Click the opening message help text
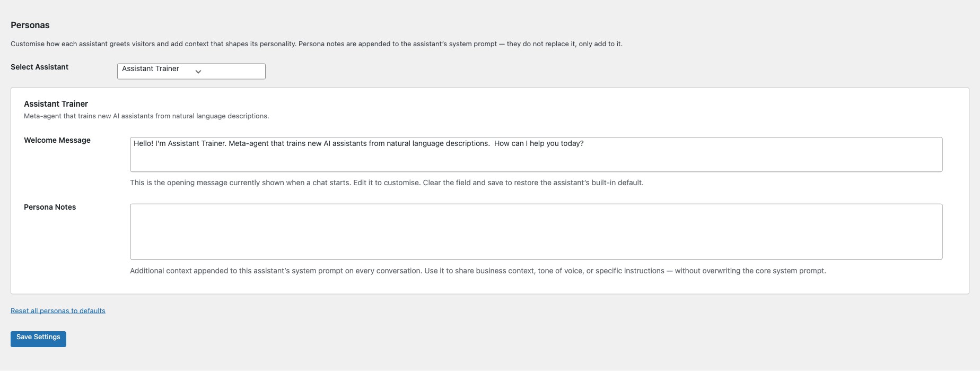Viewport: 980px width, 371px height. tap(387, 182)
